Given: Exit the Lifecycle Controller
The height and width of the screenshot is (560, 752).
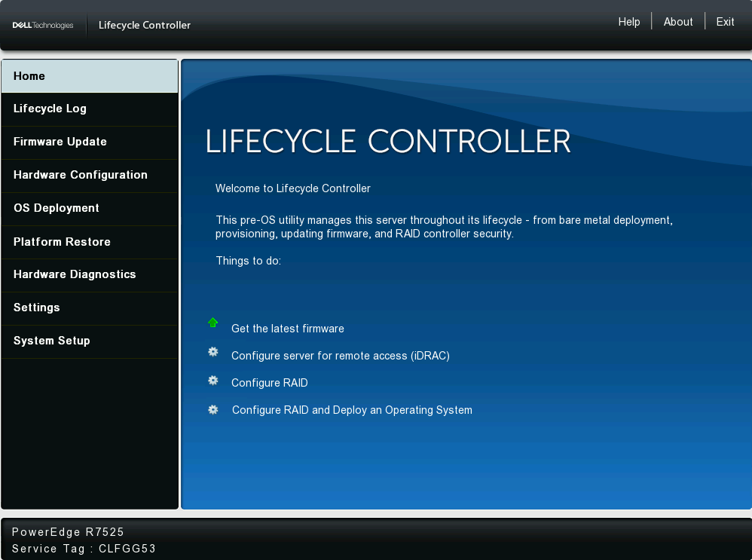Looking at the screenshot, I should point(725,22).
